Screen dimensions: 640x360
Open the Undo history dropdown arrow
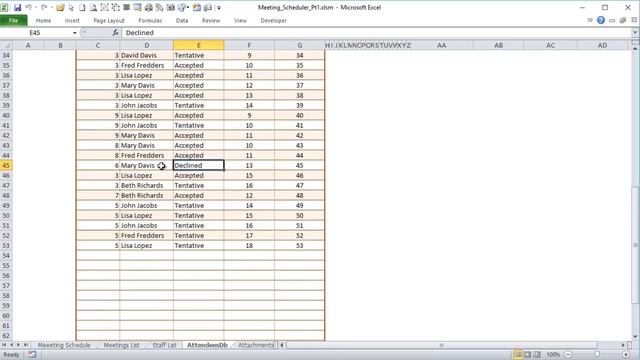35,8
